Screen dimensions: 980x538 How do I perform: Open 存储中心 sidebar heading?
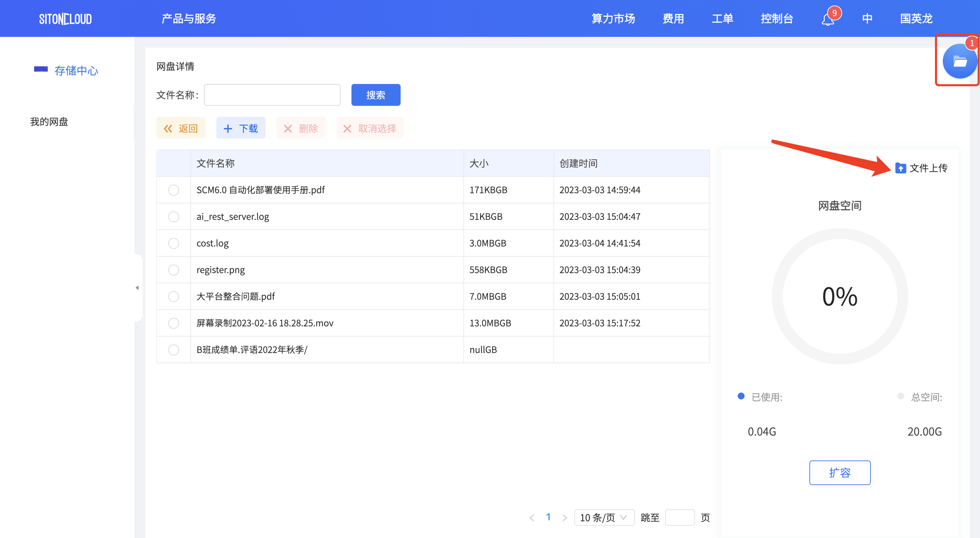tap(76, 71)
